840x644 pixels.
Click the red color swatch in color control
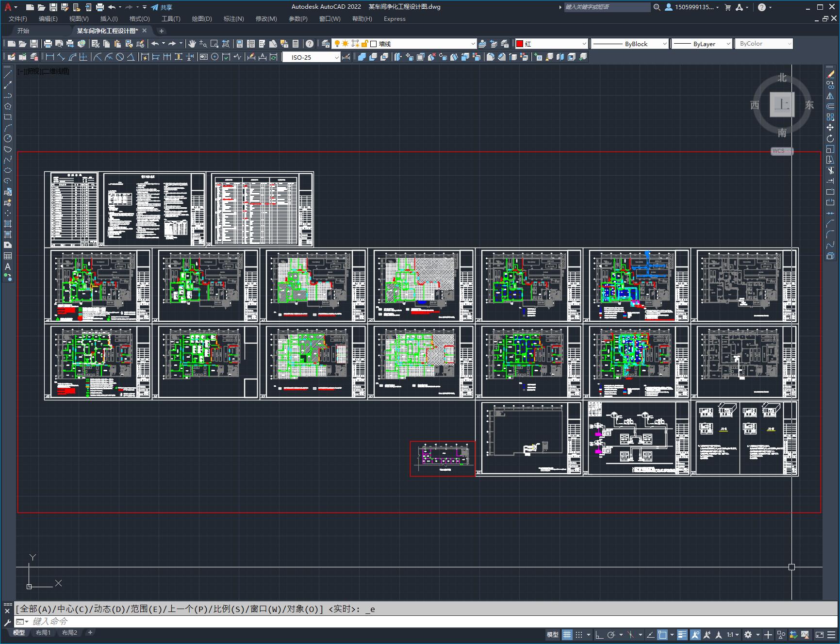(x=520, y=44)
